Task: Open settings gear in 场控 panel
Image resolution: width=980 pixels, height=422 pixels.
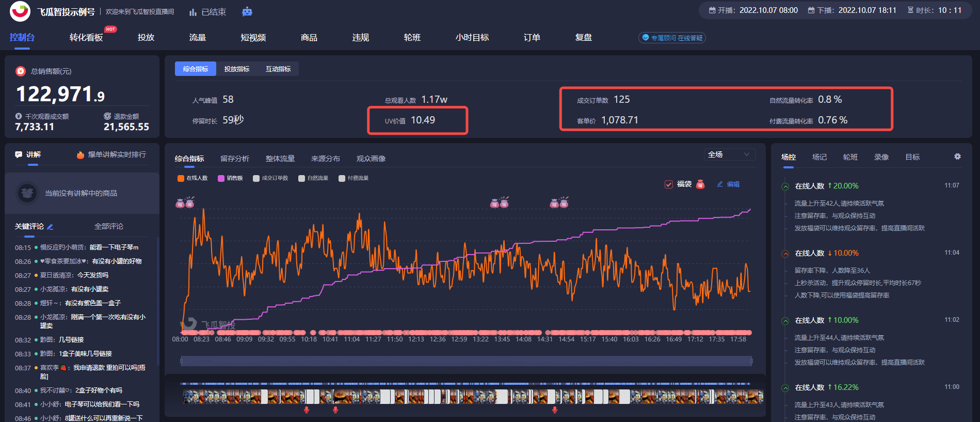Action: click(957, 157)
